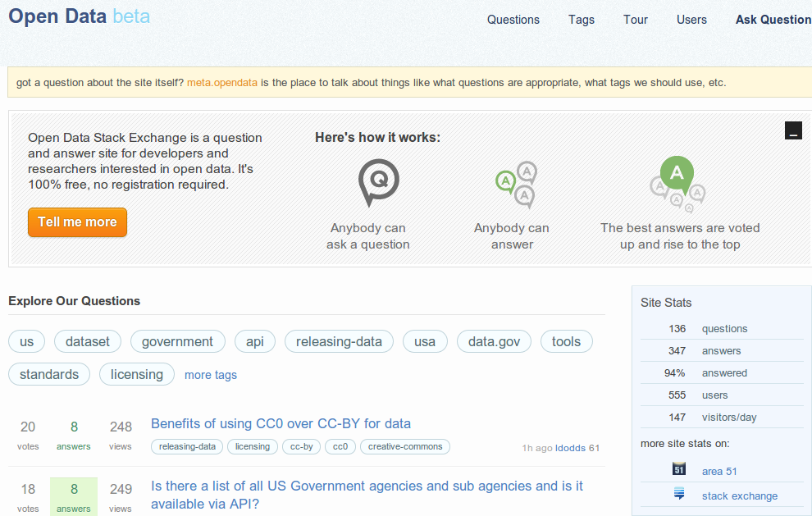Click 'Anybody can ask a question' caption
812x516 pixels.
point(368,236)
